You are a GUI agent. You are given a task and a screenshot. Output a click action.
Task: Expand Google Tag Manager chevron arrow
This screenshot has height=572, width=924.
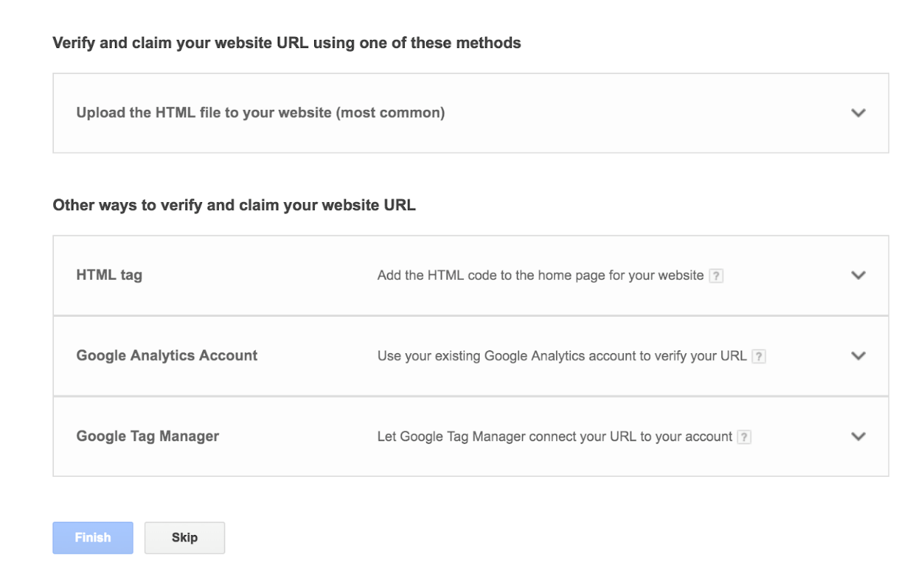coord(859,437)
